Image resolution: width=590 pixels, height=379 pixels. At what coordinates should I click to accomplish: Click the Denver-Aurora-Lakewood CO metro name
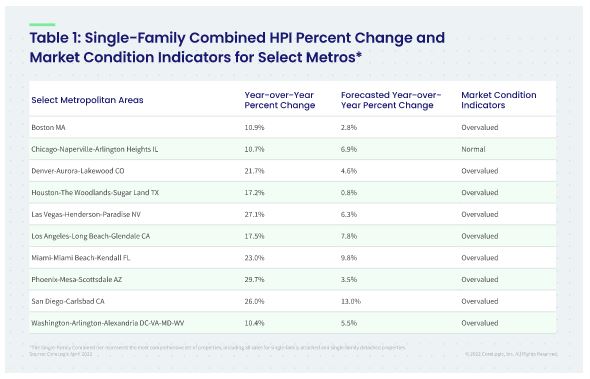(78, 171)
